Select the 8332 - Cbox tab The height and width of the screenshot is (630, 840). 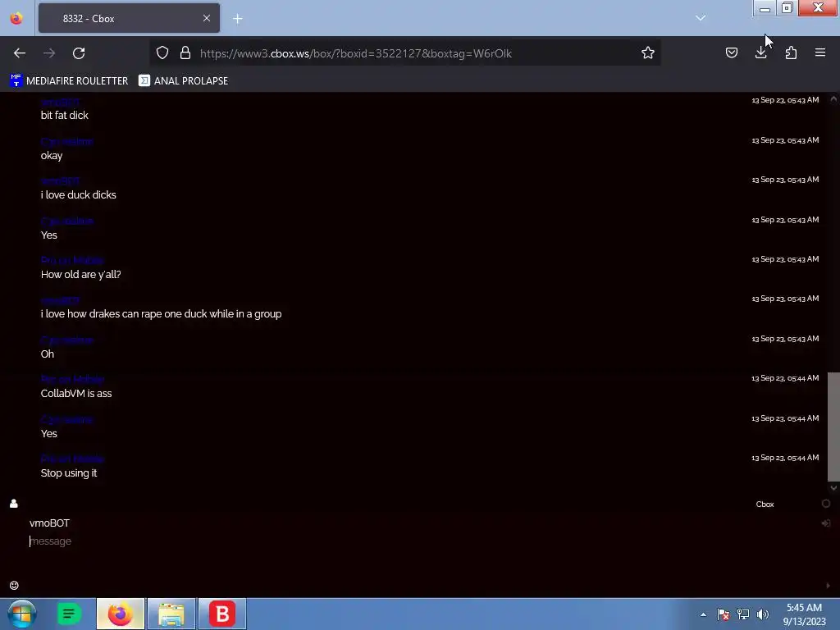(129, 18)
